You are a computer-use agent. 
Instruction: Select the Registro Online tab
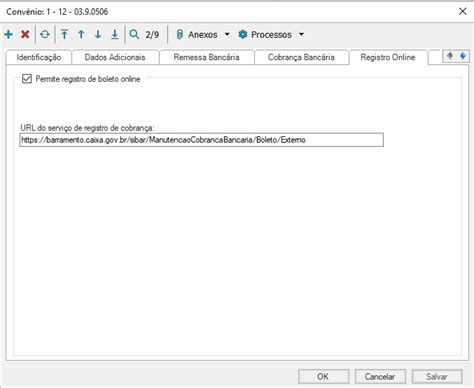pos(388,57)
